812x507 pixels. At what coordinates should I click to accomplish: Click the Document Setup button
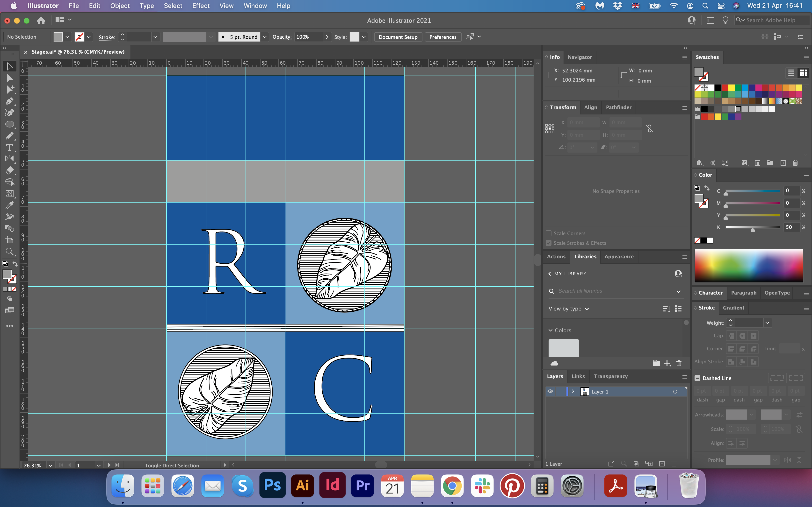click(x=398, y=37)
